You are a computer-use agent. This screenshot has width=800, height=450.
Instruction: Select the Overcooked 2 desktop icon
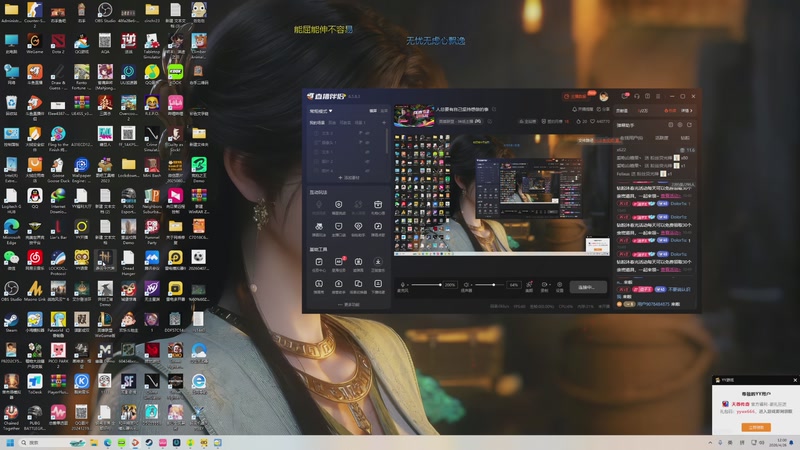click(x=128, y=108)
